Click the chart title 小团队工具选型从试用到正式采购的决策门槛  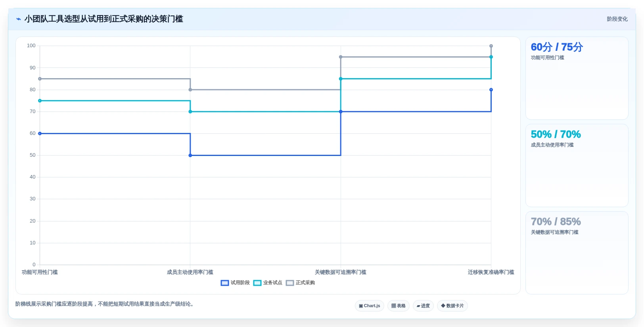click(x=104, y=19)
